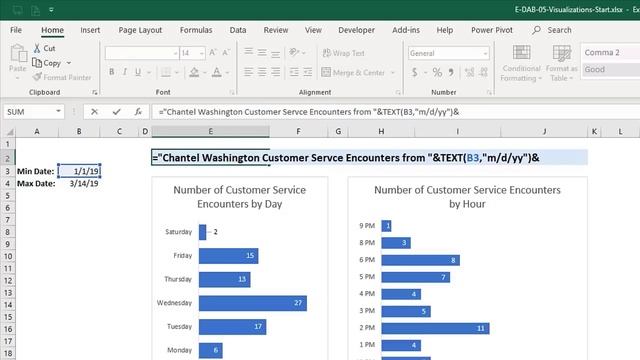Click the Select All corner triangle

pyautogui.click(x=9, y=131)
